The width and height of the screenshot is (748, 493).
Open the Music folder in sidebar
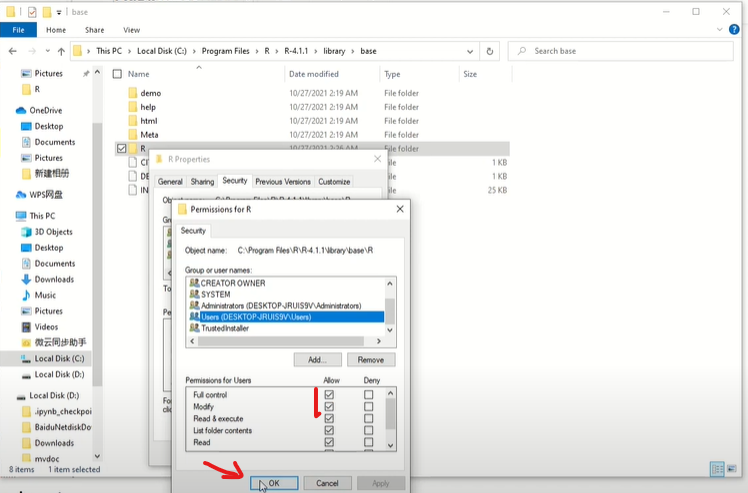click(45, 295)
